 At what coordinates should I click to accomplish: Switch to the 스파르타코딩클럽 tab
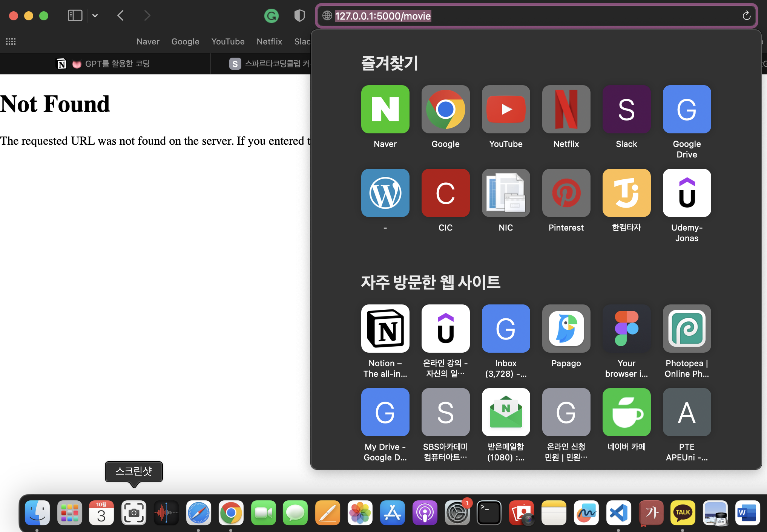click(x=261, y=64)
